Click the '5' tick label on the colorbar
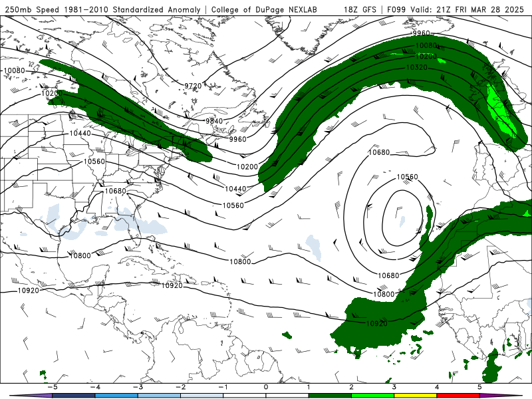The image size is (532, 399). pyautogui.click(x=479, y=387)
